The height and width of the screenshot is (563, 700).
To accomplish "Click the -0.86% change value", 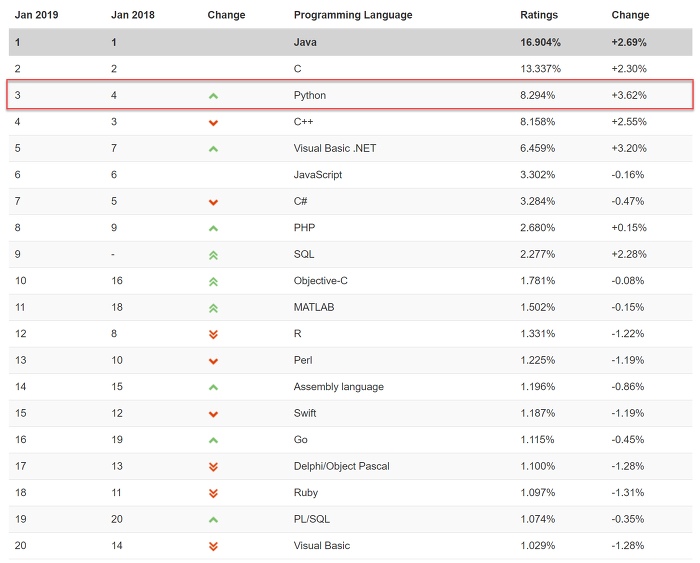I will tap(628, 387).
